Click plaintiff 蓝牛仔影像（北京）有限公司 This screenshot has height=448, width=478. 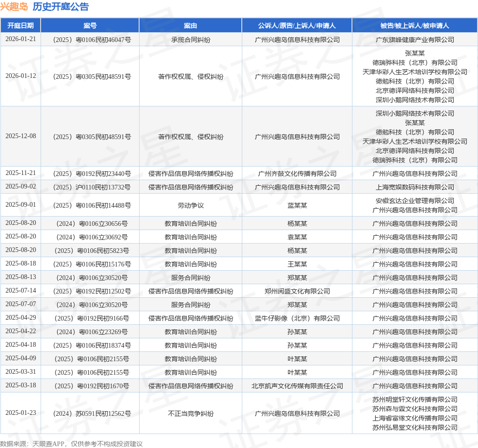click(297, 318)
